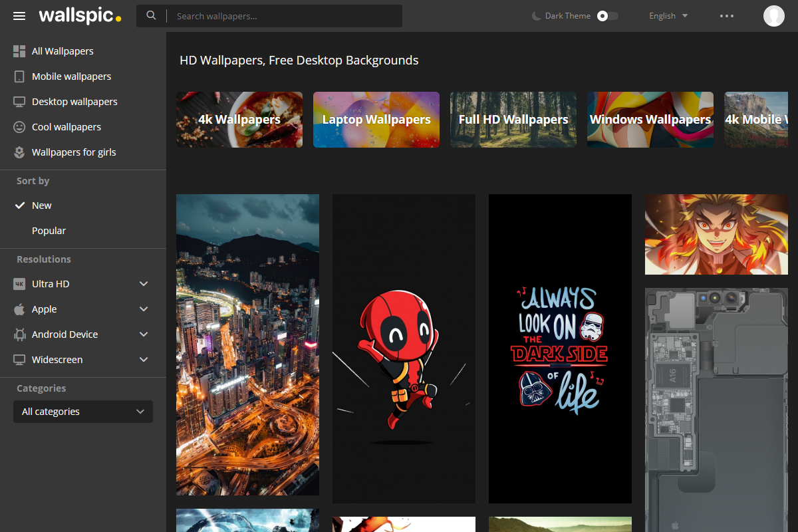Click the Mobile wallpapers phone icon

(19, 76)
